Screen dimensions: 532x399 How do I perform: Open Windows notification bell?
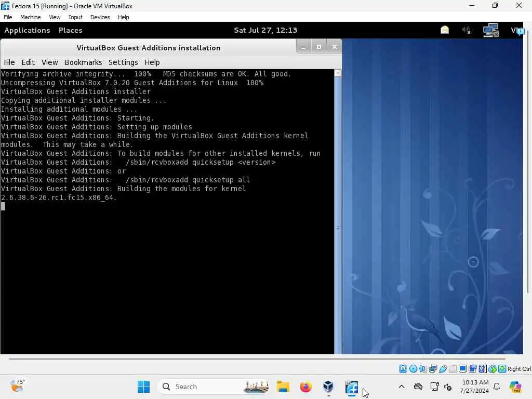click(497, 387)
